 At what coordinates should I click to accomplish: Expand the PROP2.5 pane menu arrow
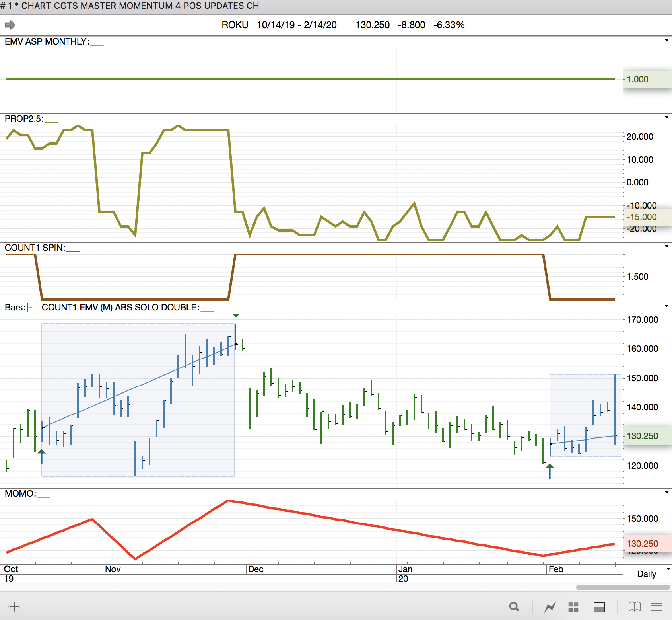pos(667,117)
